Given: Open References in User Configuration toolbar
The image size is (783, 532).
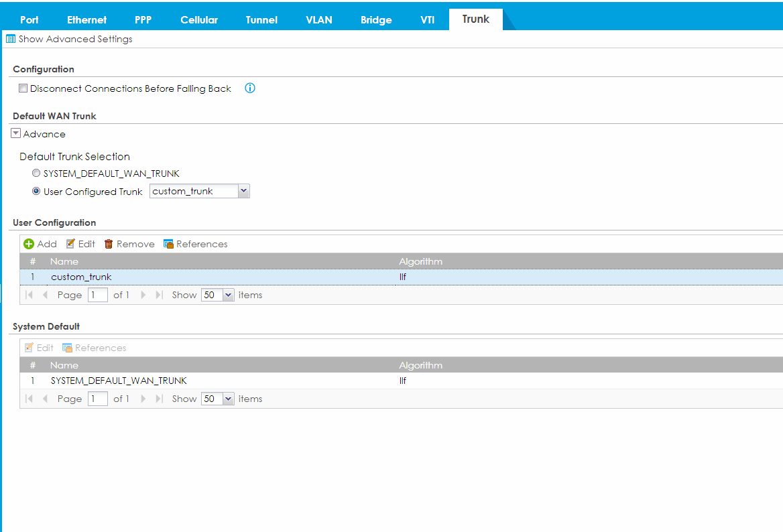Looking at the screenshot, I should (x=195, y=244).
